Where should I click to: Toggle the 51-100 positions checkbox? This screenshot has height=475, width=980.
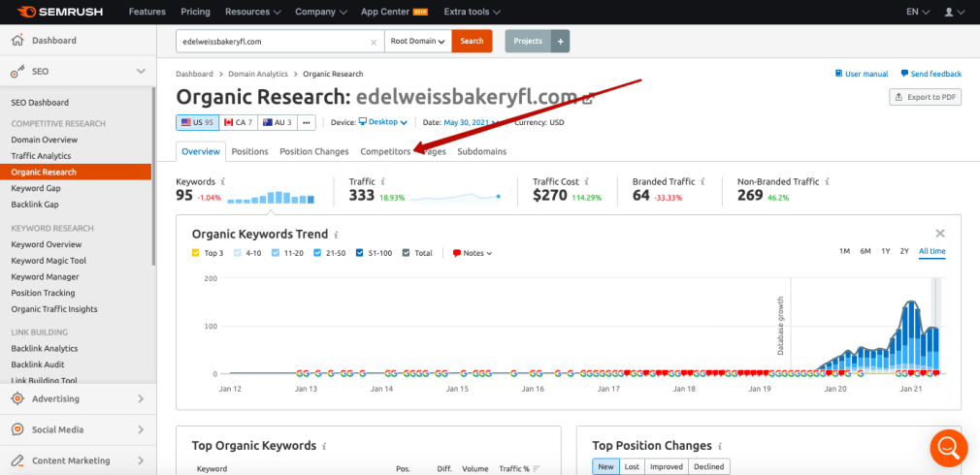click(x=359, y=253)
